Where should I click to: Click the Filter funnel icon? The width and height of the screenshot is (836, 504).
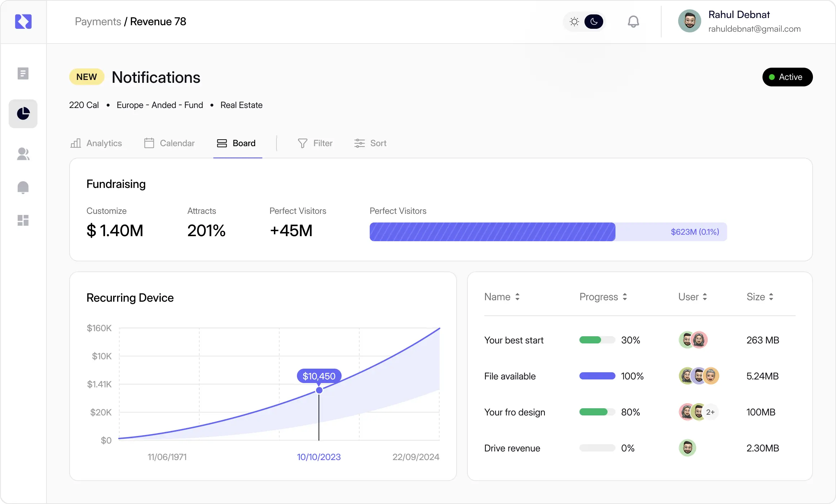point(302,143)
